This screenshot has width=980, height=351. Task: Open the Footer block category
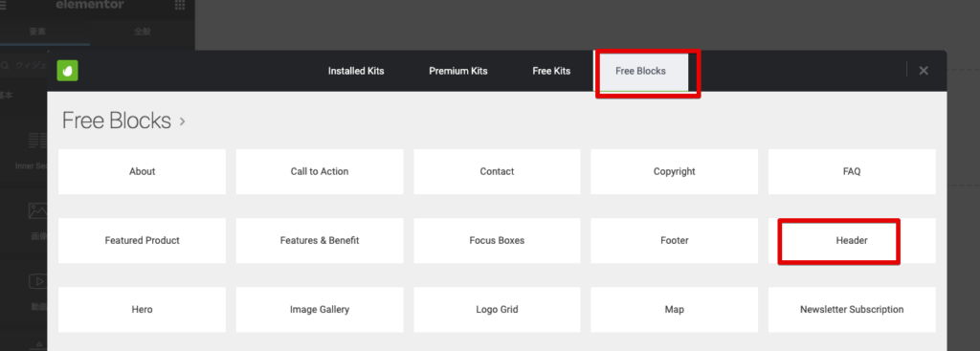[675, 240]
